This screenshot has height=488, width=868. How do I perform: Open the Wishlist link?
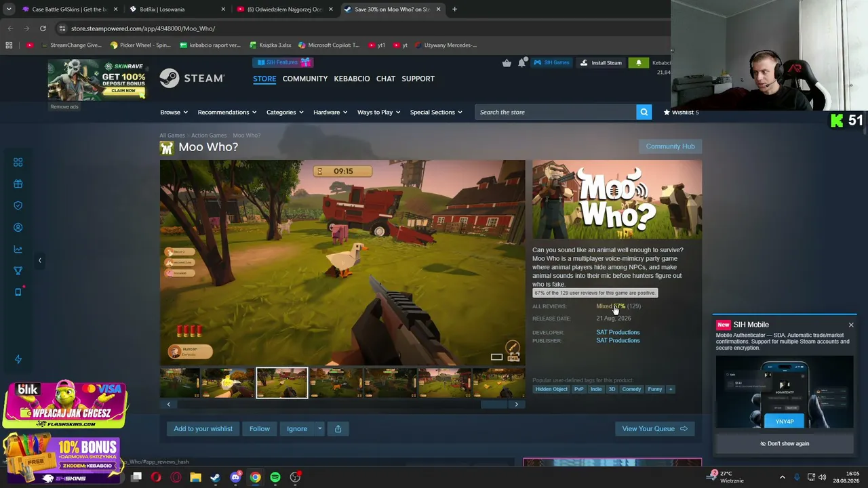tap(681, 113)
